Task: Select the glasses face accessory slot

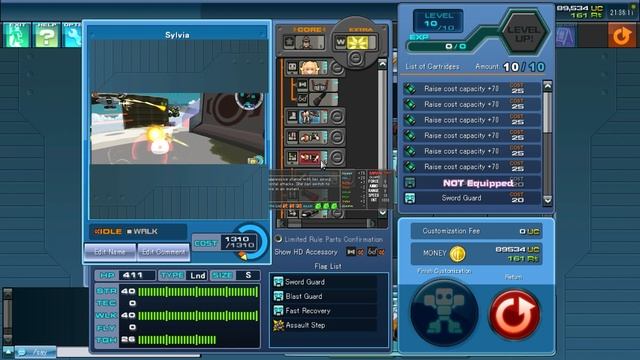Action: [x=318, y=99]
